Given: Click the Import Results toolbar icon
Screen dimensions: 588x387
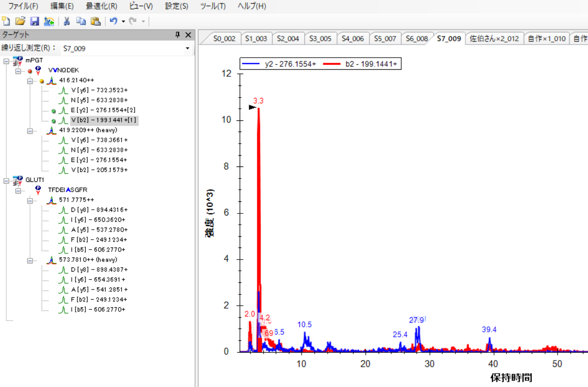Looking at the screenshot, I should point(49,21).
